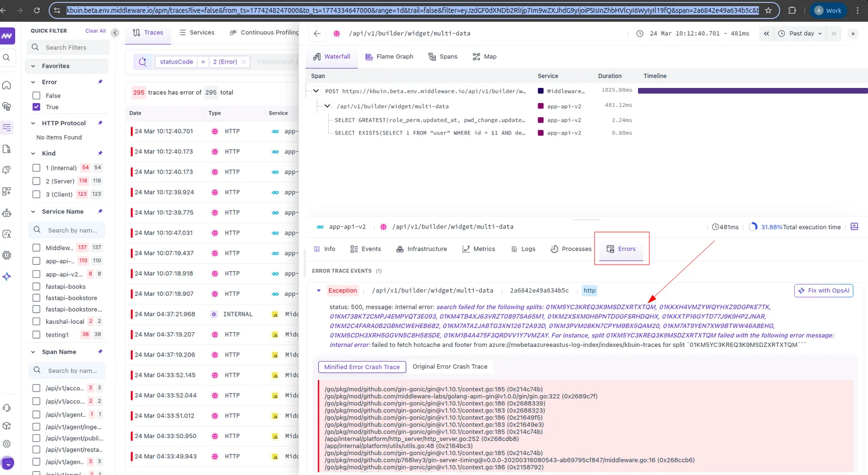
Task: Collapse the Span Name filter group
Action: [33, 352]
